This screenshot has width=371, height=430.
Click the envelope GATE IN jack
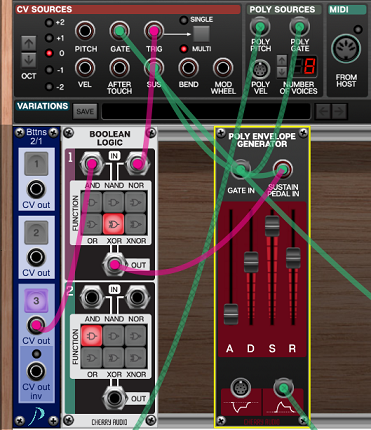[240, 169]
